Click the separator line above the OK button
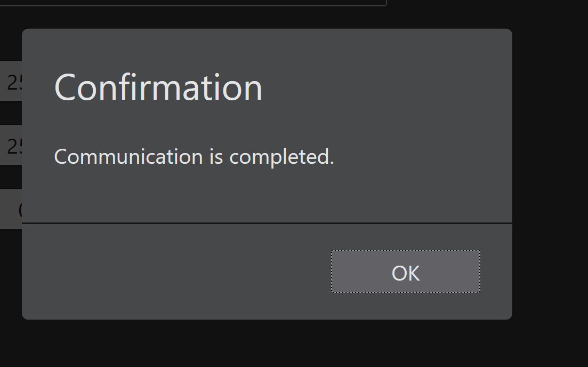Viewport: 588px width, 367px height. 267,223
